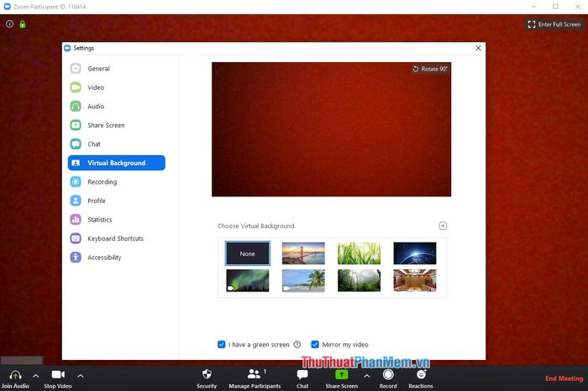Choose the northern lights aurora background

click(248, 280)
